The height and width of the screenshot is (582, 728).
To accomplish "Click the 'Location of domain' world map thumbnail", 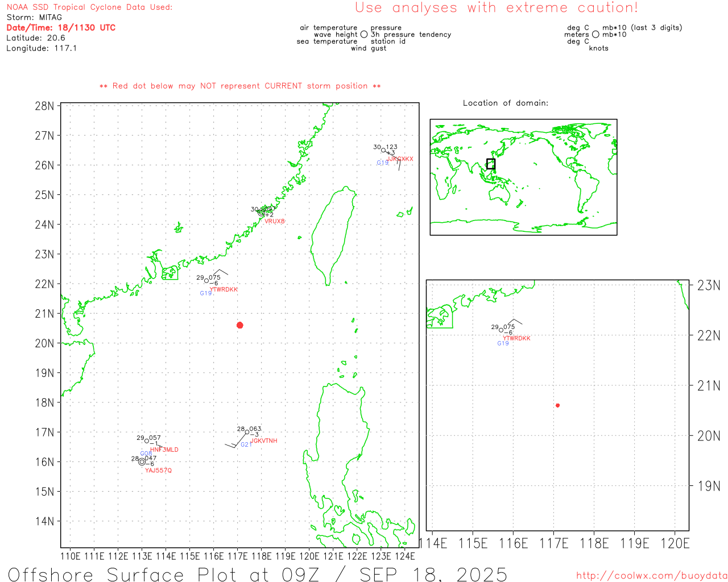I will coord(523,177).
